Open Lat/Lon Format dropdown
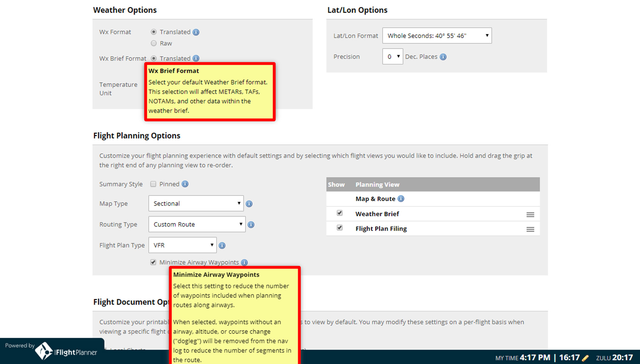Screen dimensions: 640x364 437,36
